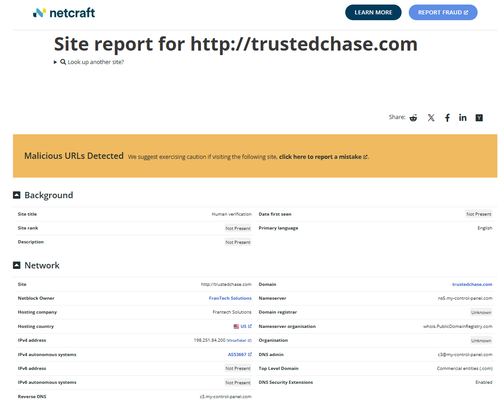Open the FranTech Solutions netblock owner link
This screenshot has width=500, height=404.
point(230,298)
